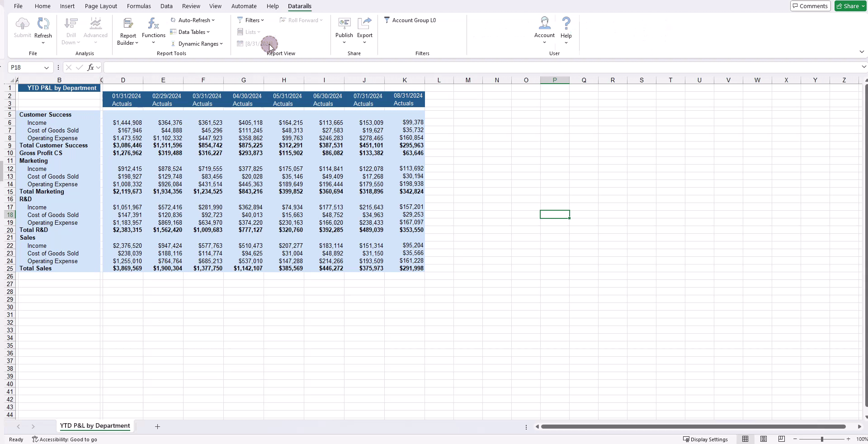Click Display Settings in status bar

pyautogui.click(x=705, y=439)
